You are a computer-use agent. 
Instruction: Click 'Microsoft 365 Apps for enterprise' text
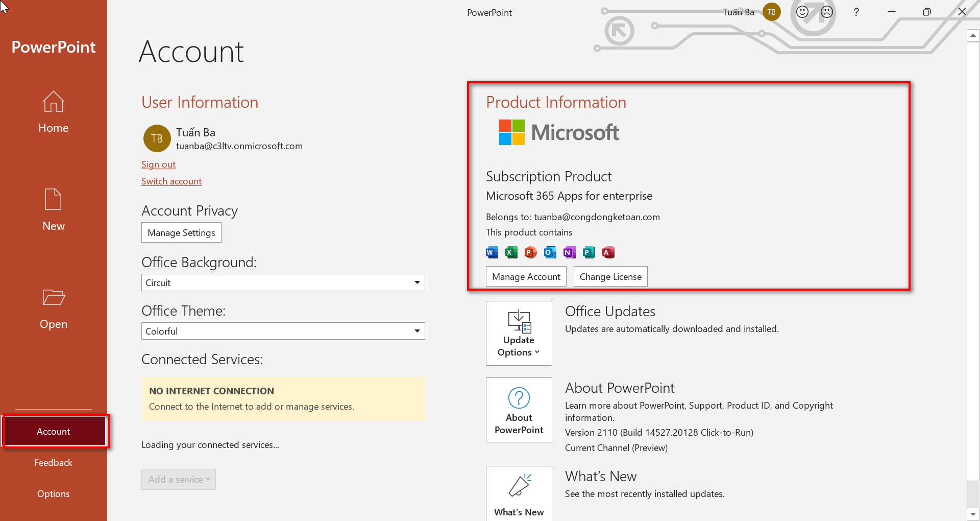tap(569, 196)
